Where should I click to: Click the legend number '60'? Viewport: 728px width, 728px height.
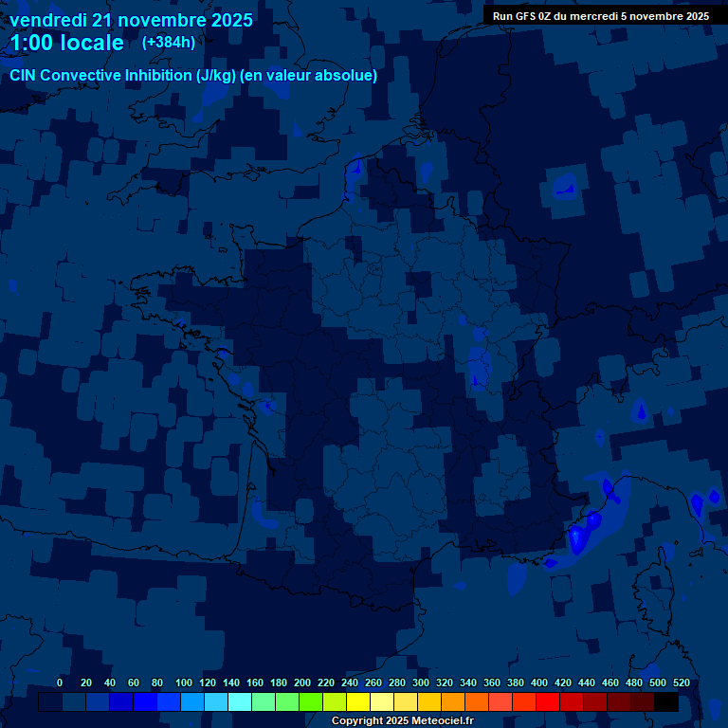134,682
